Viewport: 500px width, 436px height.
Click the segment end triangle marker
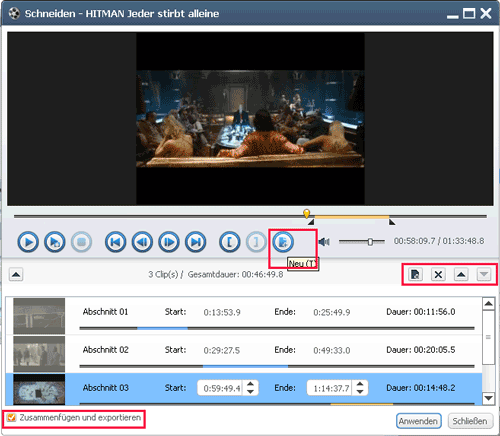pyautogui.click(x=392, y=222)
